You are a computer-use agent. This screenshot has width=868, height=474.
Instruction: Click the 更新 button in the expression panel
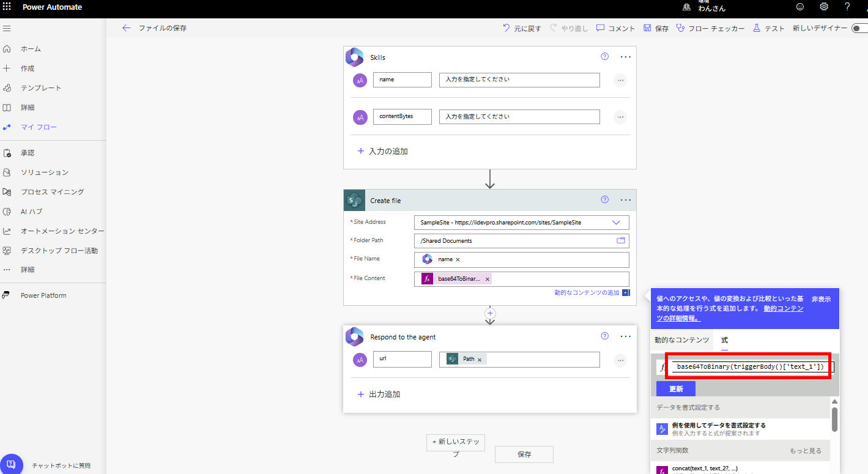click(x=675, y=388)
